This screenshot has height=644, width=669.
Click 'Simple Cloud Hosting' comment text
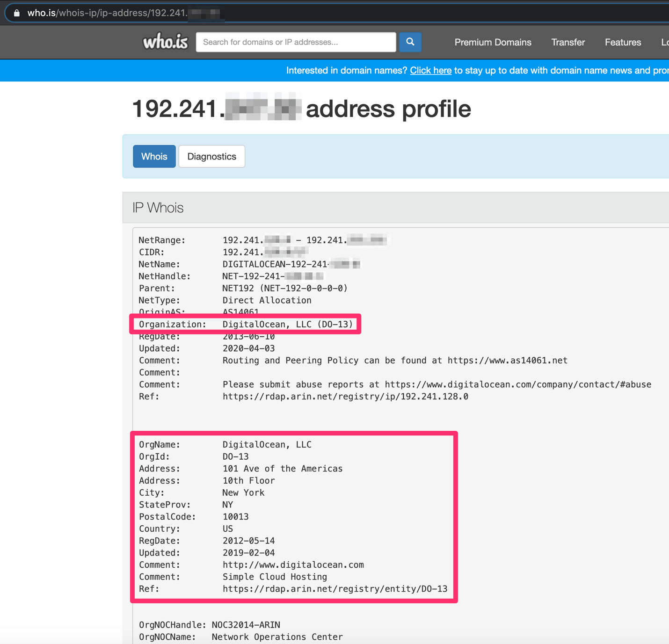(275, 577)
